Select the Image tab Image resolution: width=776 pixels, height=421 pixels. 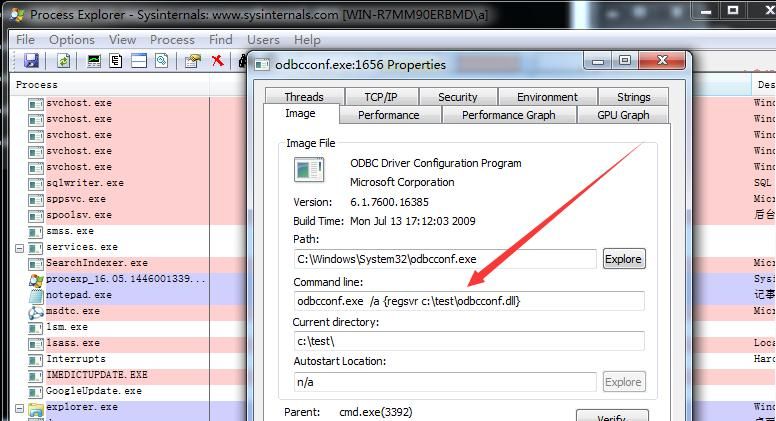point(300,113)
